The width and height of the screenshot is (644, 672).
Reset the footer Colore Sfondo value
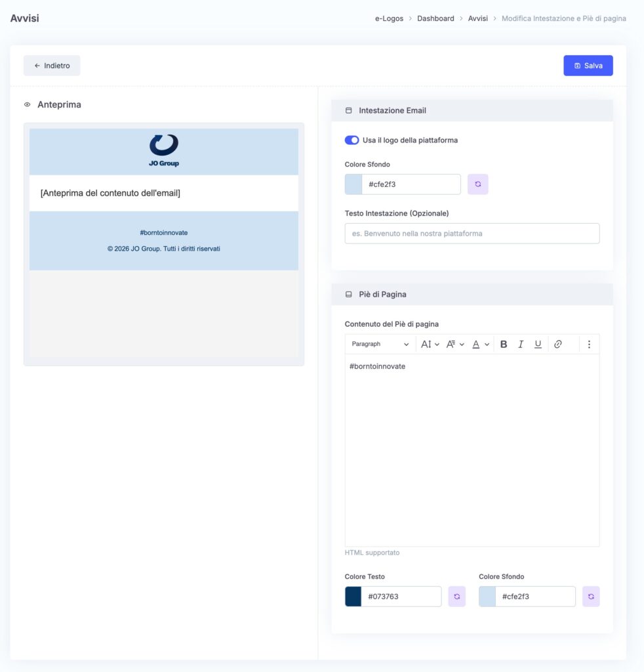coord(591,597)
